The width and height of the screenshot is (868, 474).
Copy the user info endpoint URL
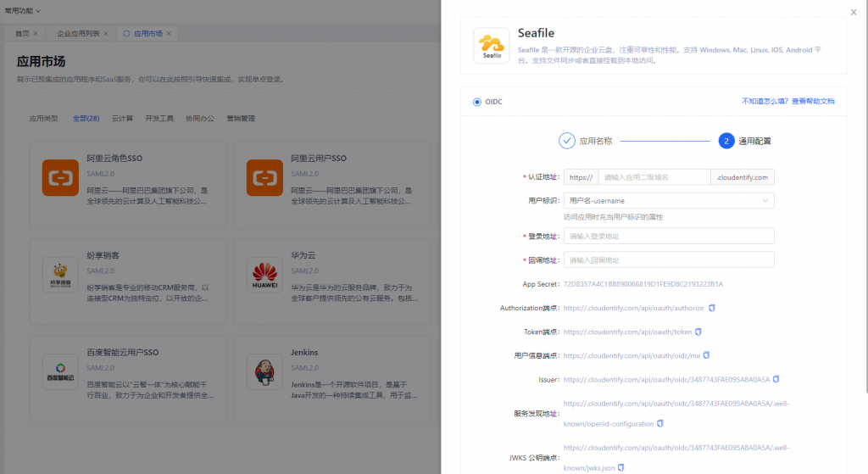706,355
